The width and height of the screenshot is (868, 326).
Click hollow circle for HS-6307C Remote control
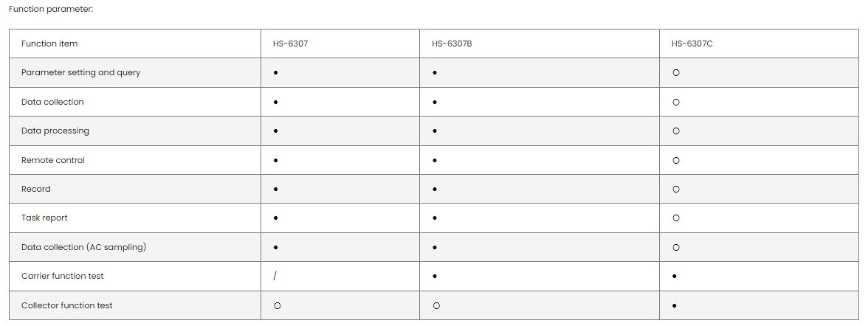pyautogui.click(x=676, y=161)
